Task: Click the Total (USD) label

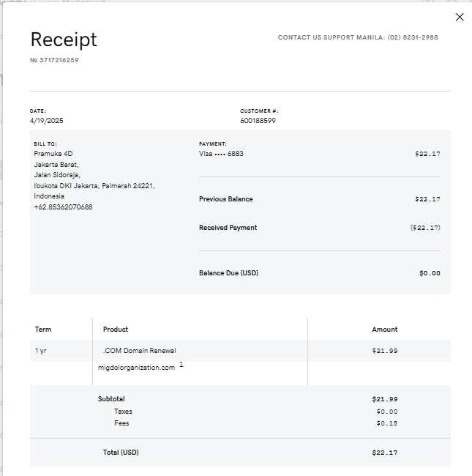Action: [x=121, y=453]
